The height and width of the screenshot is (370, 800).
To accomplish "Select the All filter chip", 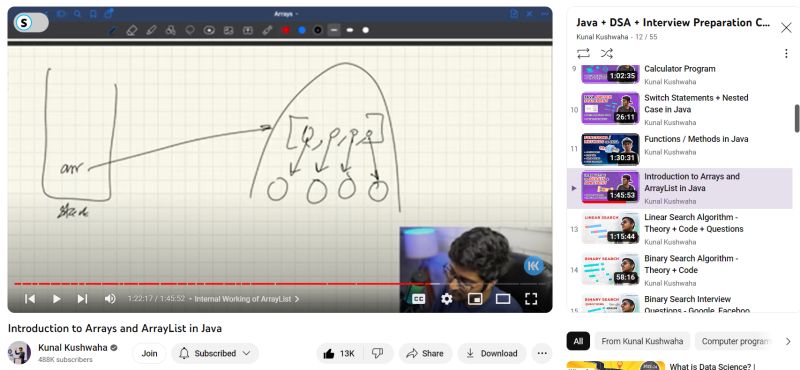I will pos(578,341).
